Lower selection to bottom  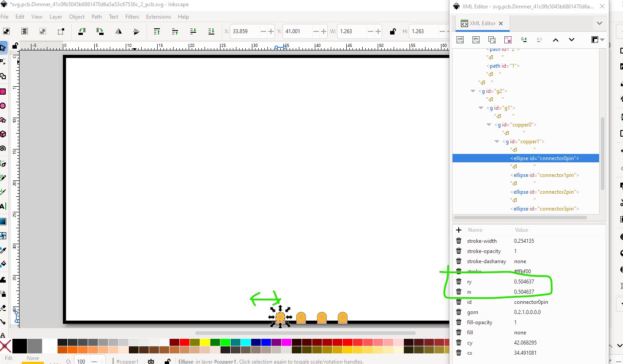pos(211,31)
